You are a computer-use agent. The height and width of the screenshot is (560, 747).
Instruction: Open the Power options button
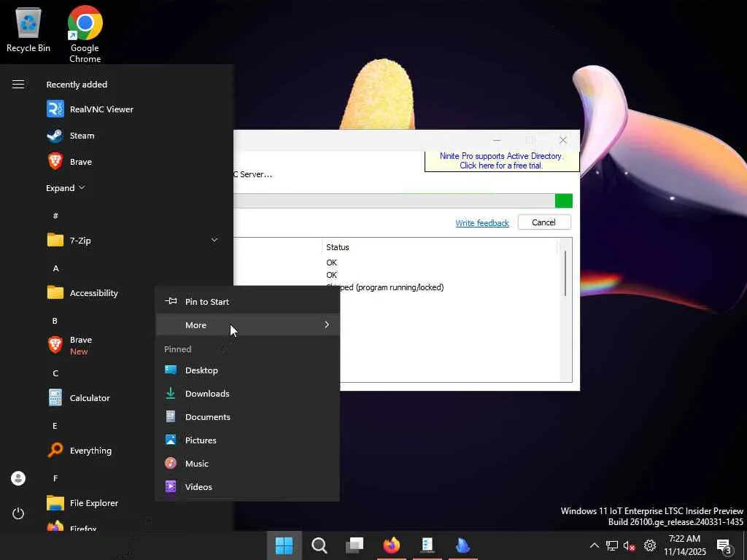18,513
